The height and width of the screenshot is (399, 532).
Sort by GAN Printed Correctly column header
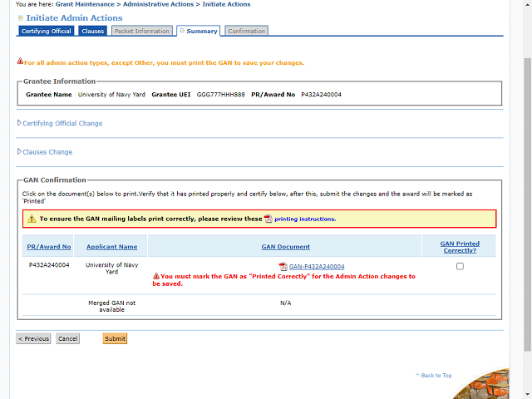coord(460,247)
